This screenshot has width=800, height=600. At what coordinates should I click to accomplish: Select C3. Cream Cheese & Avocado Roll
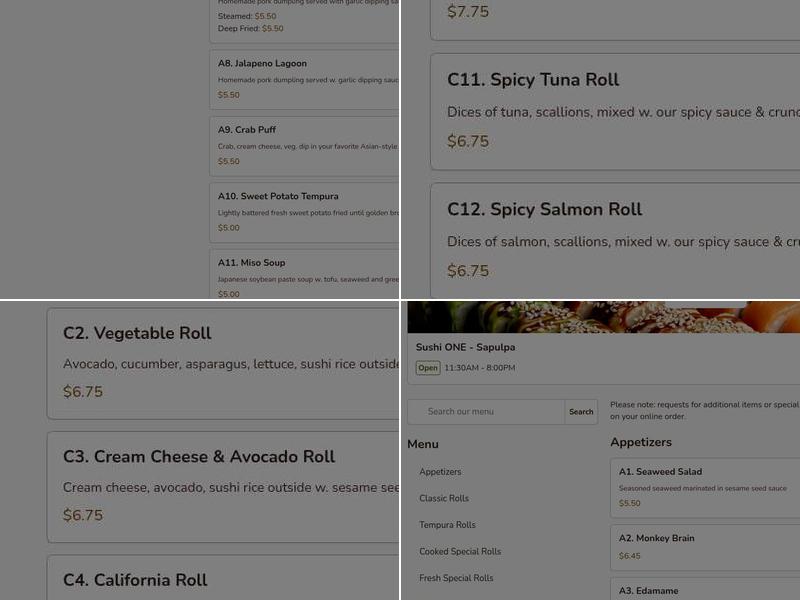[x=200, y=483]
